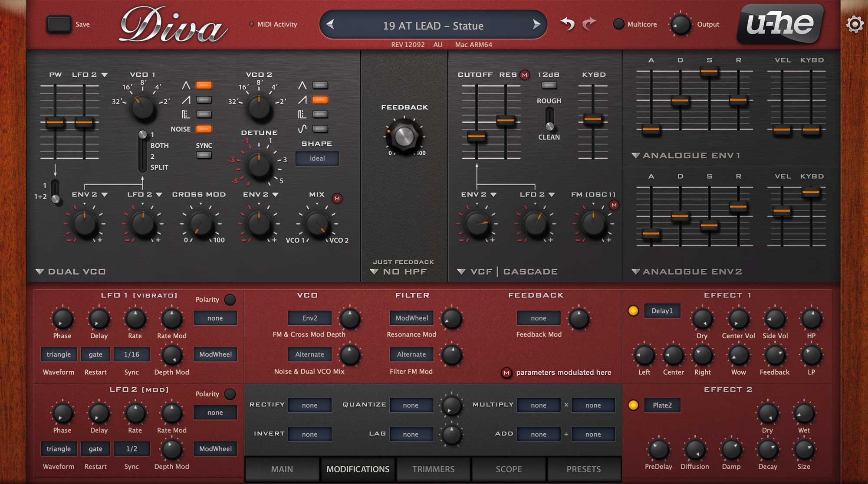The image size is (868, 484).
Task: Toggle the Multicore button
Action: (618, 24)
